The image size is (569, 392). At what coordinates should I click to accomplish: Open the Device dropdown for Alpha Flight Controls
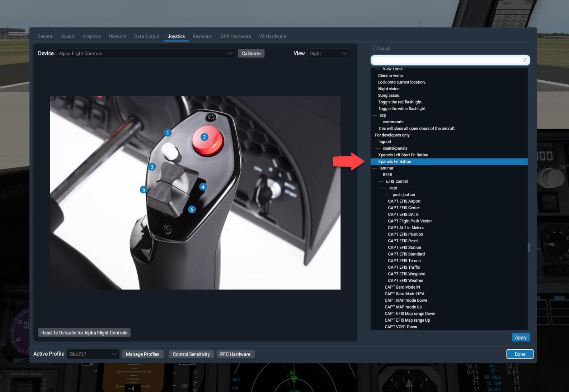pos(145,53)
